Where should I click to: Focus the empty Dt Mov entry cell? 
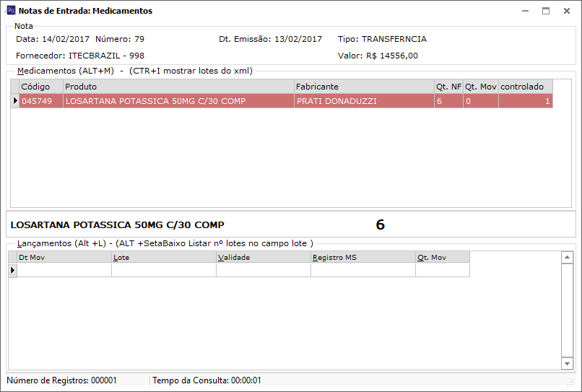[x=64, y=270]
